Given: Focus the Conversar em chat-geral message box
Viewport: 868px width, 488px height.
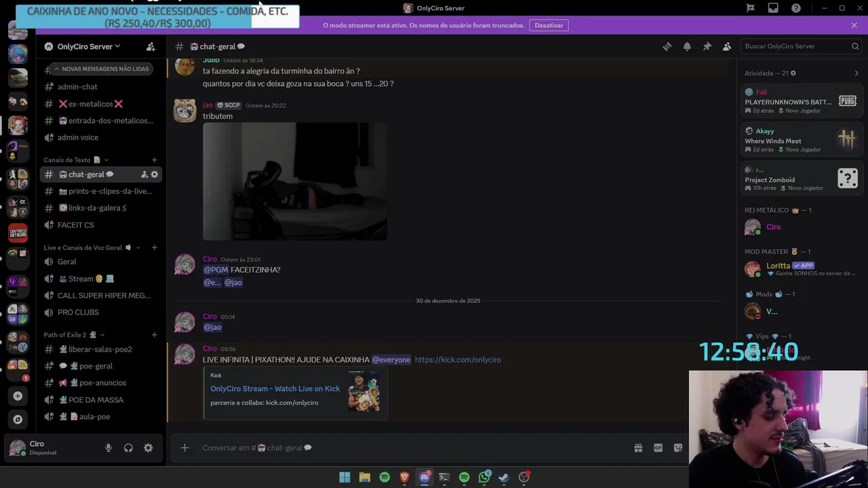Looking at the screenshot, I should pos(414,448).
